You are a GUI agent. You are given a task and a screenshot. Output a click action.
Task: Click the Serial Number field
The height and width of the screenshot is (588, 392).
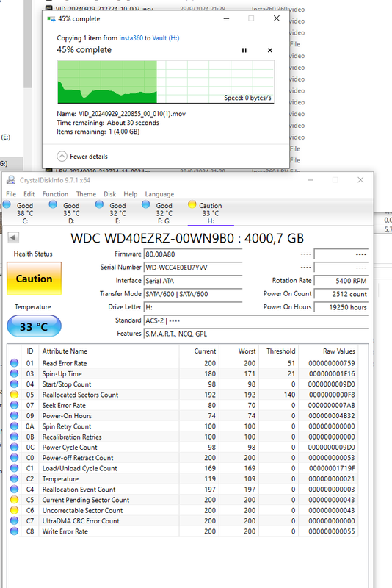click(x=193, y=268)
